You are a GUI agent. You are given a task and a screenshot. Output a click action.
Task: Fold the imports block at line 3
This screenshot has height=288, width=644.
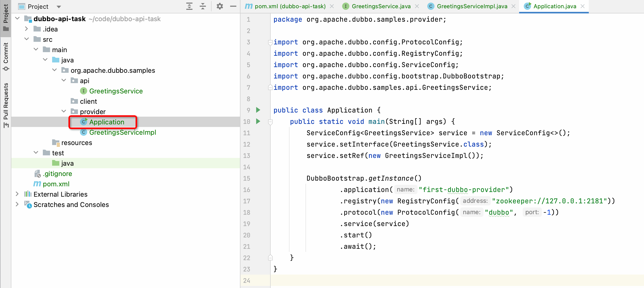click(x=270, y=42)
